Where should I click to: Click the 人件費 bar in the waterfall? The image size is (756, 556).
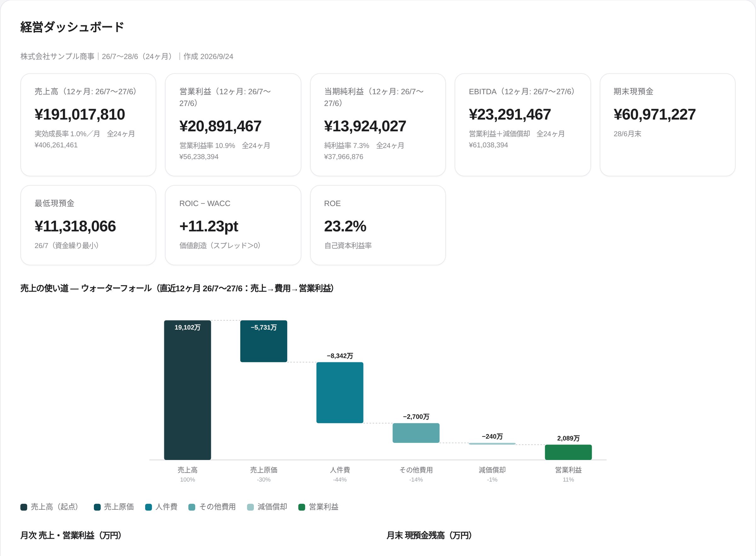(x=340, y=393)
